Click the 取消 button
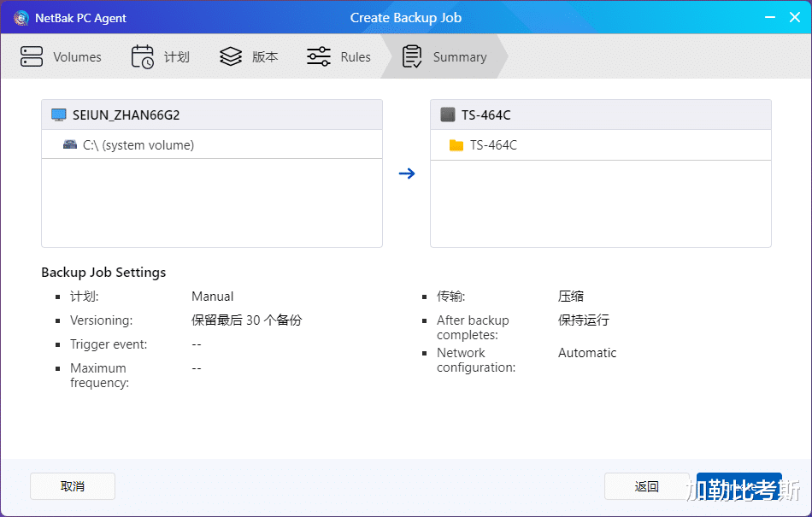This screenshot has width=812, height=517. coord(73,486)
